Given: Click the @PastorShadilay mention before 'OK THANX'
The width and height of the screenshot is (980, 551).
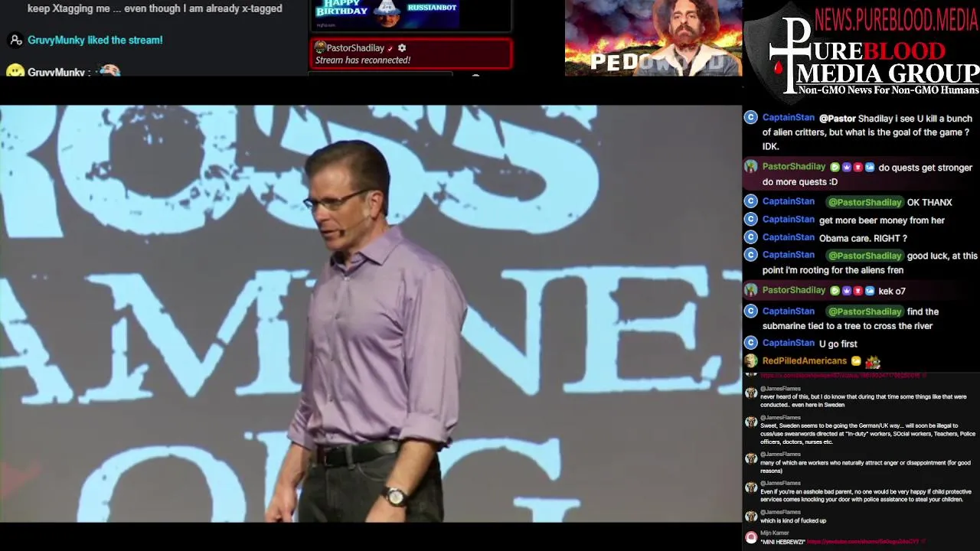Looking at the screenshot, I should click(x=864, y=202).
